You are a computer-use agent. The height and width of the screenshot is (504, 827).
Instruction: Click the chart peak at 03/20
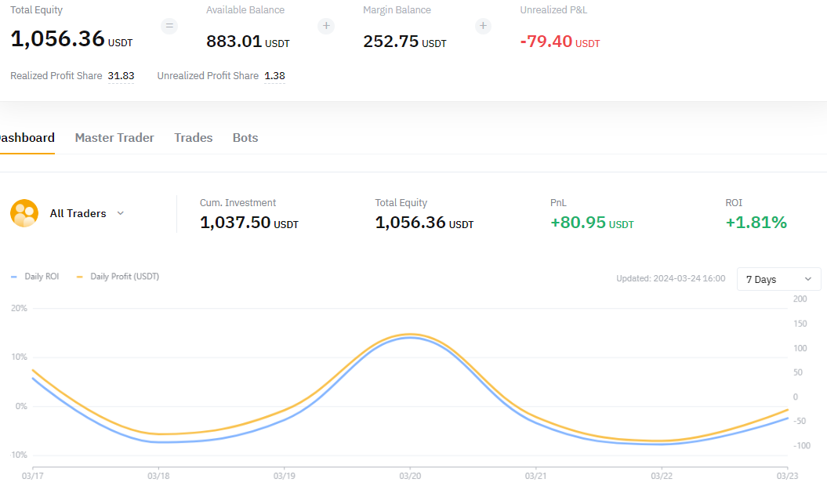[x=410, y=335]
